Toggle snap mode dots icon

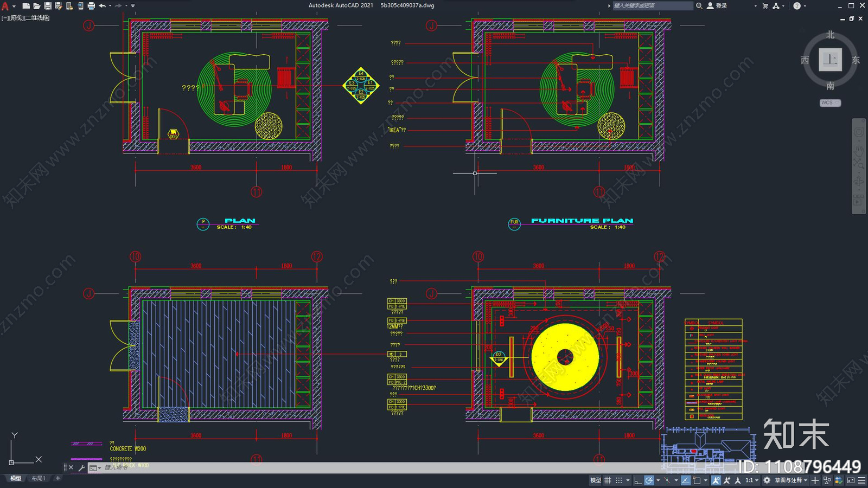619,480
